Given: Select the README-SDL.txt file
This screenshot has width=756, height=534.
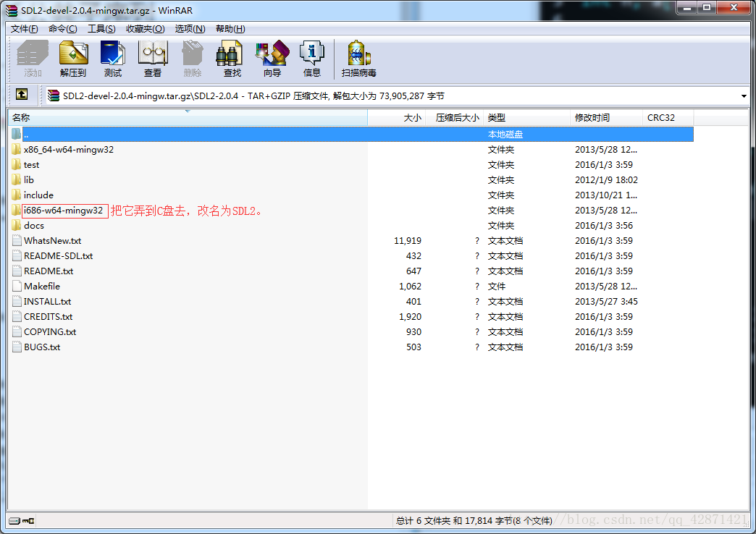Looking at the screenshot, I should tap(59, 256).
